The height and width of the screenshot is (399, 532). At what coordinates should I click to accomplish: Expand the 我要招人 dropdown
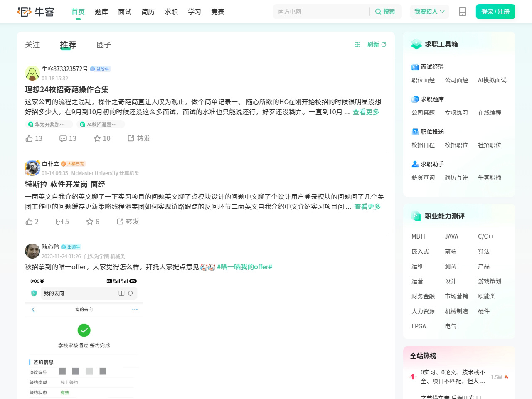point(429,12)
